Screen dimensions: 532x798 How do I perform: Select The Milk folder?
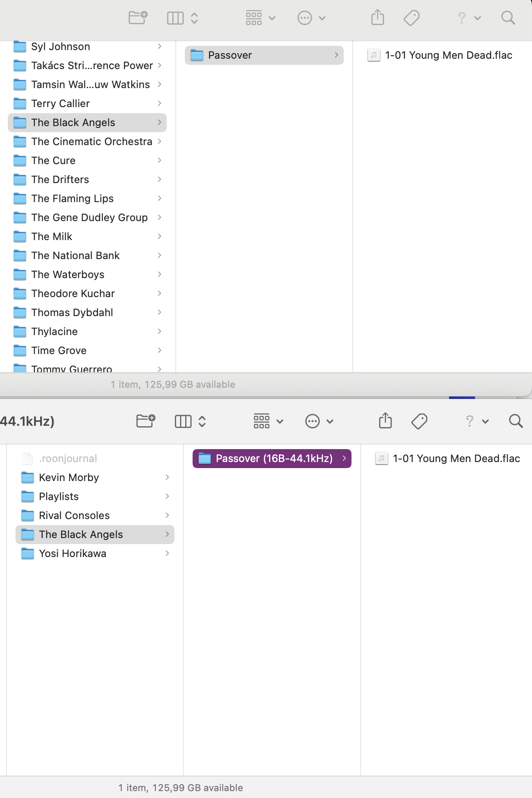coord(87,237)
